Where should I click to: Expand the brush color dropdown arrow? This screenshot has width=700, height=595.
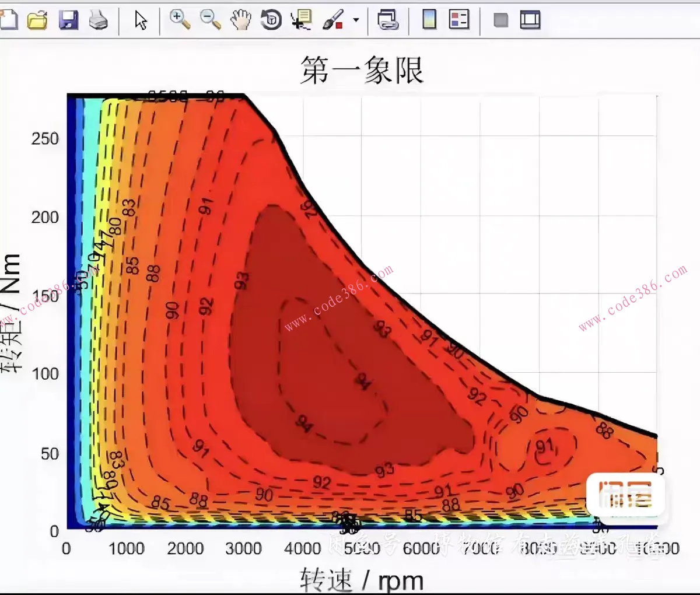(356, 20)
